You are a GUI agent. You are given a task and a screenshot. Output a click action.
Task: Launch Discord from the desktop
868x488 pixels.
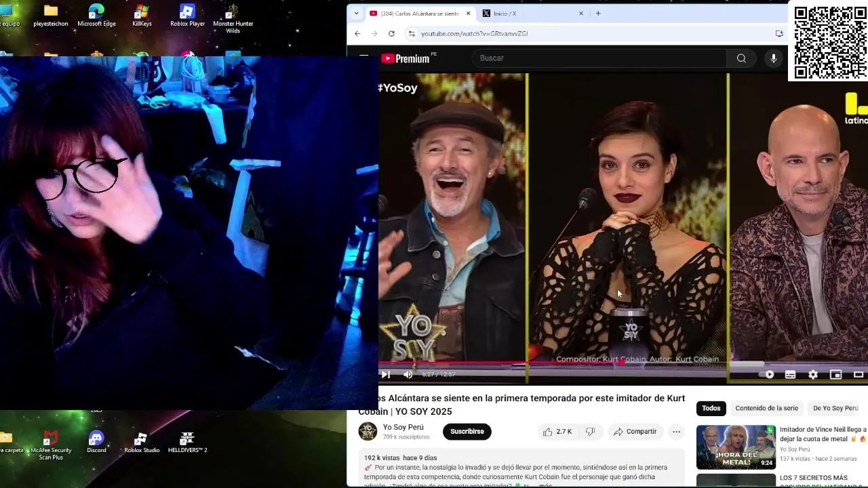(96, 442)
